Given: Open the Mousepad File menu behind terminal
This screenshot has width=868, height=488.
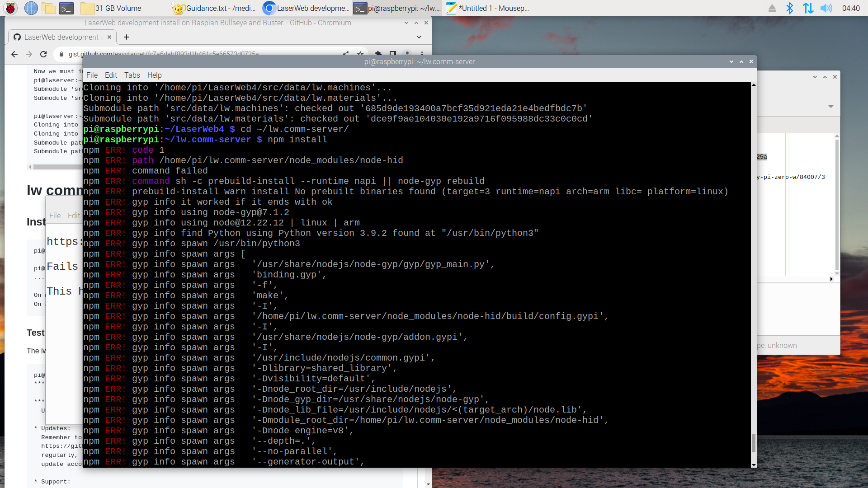Looking at the screenshot, I should point(55,216).
